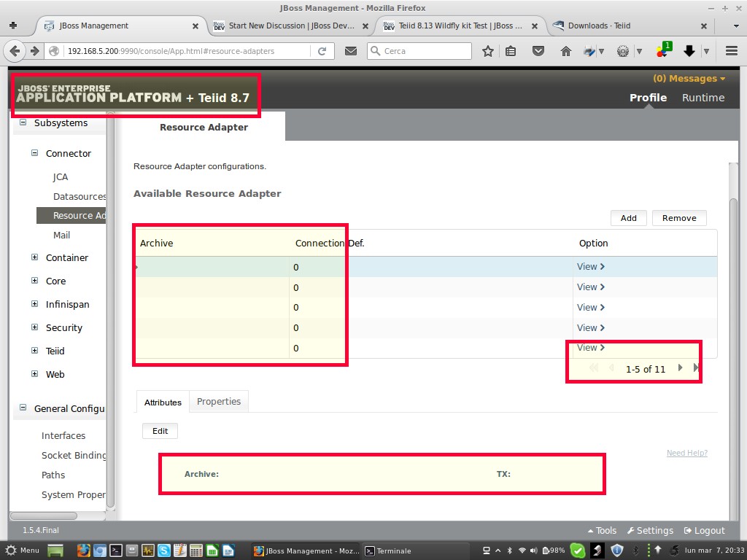This screenshot has height=560, width=747.
Task: Bookmark this page with the star icon
Action: pyautogui.click(x=487, y=51)
